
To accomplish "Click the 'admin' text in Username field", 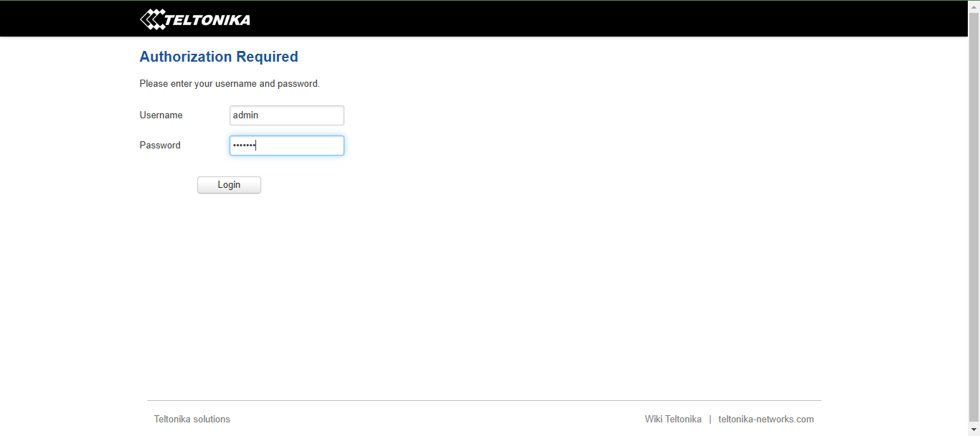I will click(x=245, y=115).
